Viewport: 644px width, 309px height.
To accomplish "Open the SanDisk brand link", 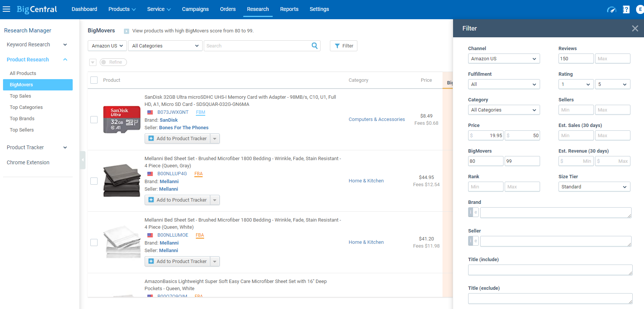I will 169,120.
